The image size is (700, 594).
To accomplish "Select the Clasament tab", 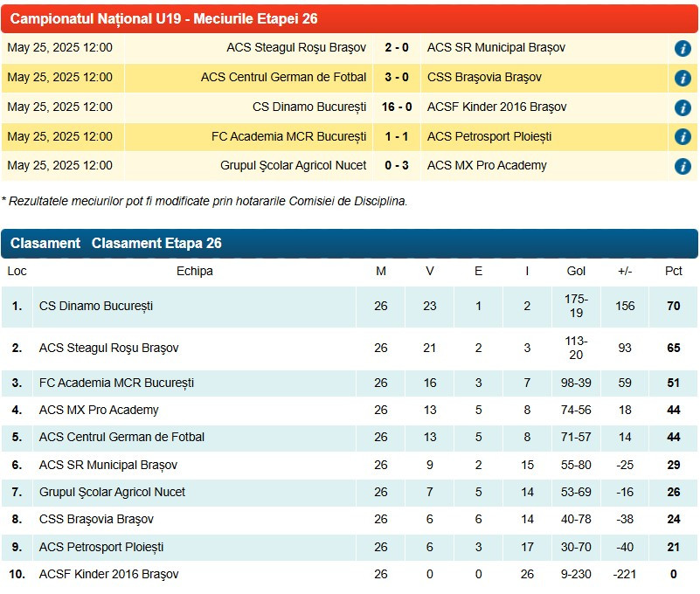I will pyautogui.click(x=45, y=244).
